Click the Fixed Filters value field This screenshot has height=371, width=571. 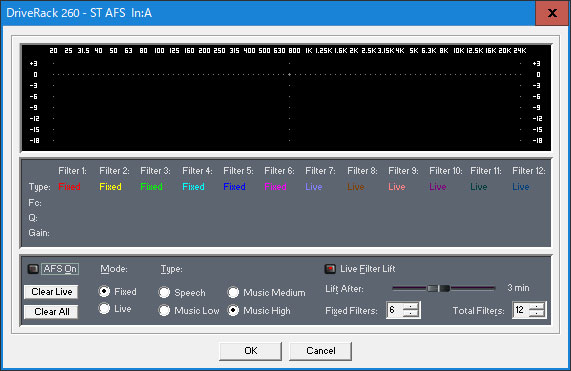tap(395, 310)
